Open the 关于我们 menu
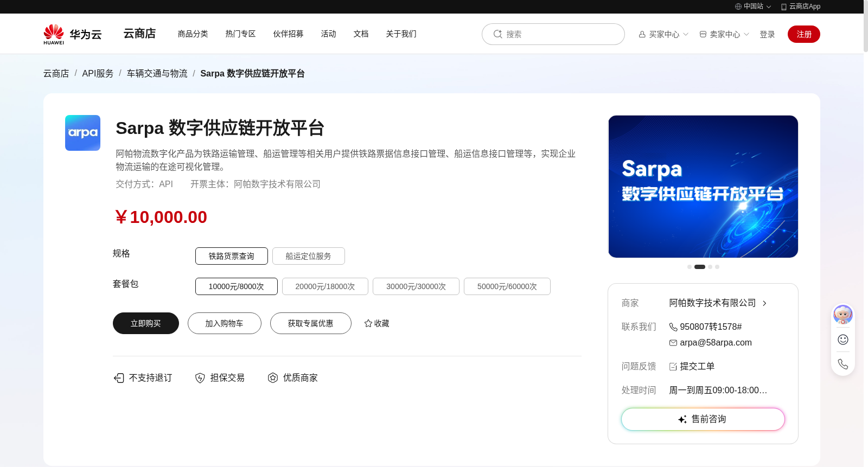Screen dimensions: 868x467 401,34
